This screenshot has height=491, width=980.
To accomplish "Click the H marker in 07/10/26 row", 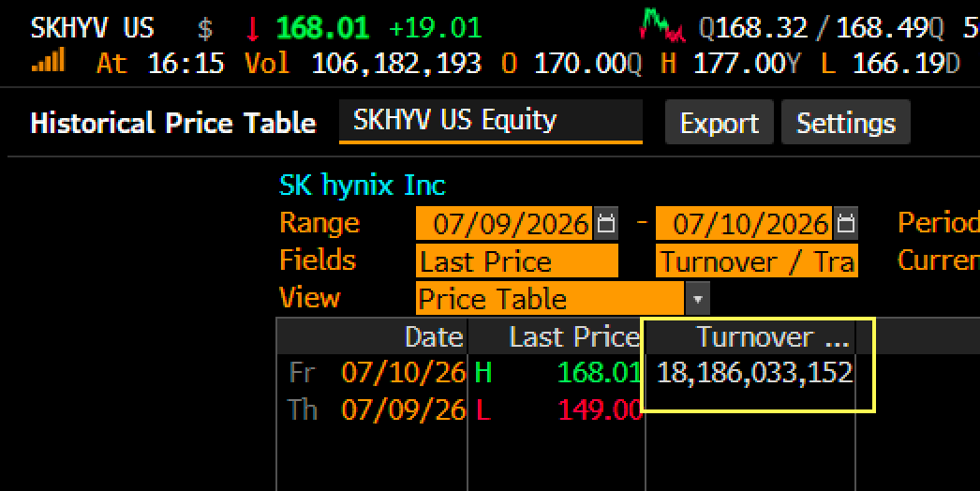I will coord(483,373).
